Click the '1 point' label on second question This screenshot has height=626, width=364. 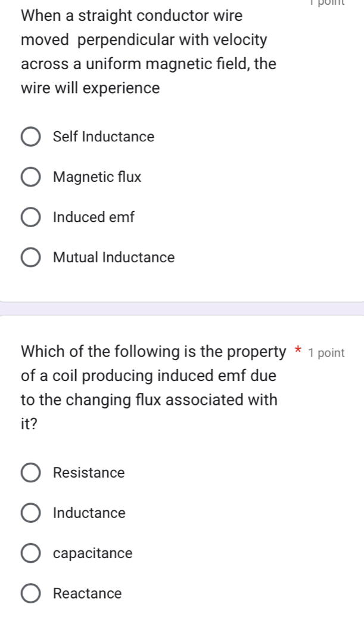coord(326,353)
